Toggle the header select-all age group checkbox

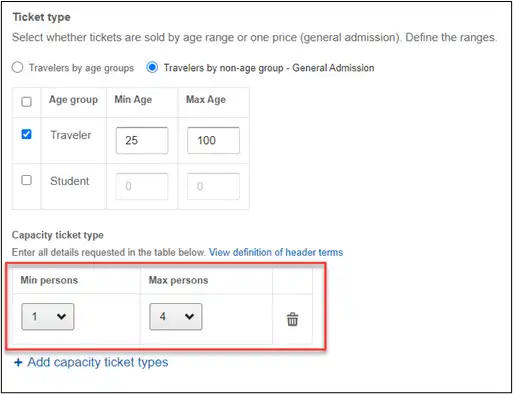pyautogui.click(x=26, y=101)
